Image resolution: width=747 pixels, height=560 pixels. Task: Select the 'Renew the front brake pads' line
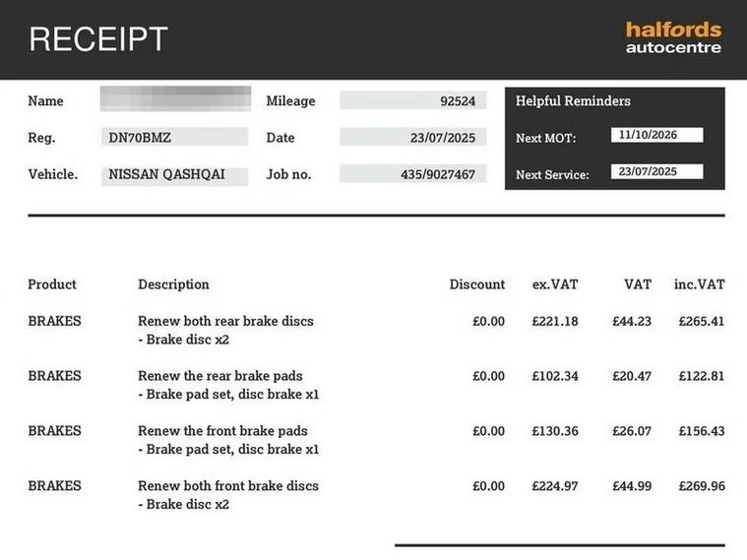coord(222,431)
